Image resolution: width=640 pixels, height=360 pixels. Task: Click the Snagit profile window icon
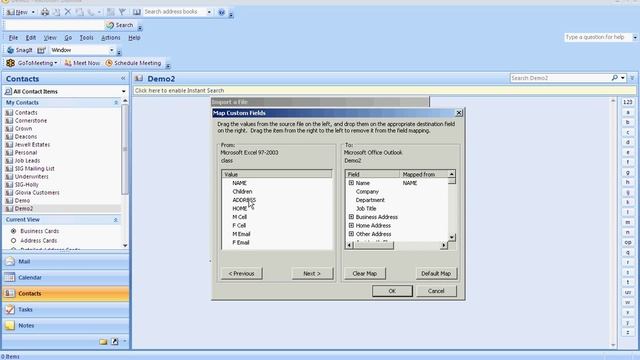[x=41, y=50]
